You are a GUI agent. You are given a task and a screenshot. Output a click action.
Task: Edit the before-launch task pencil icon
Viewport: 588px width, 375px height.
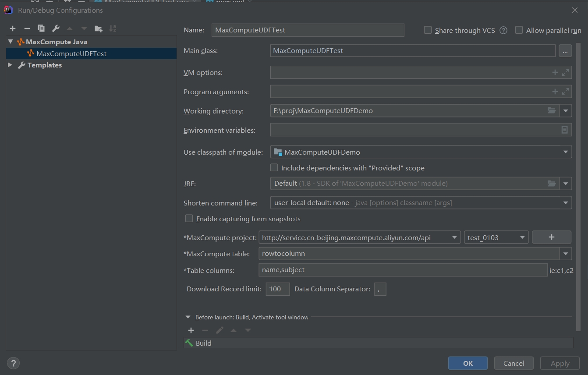point(220,330)
